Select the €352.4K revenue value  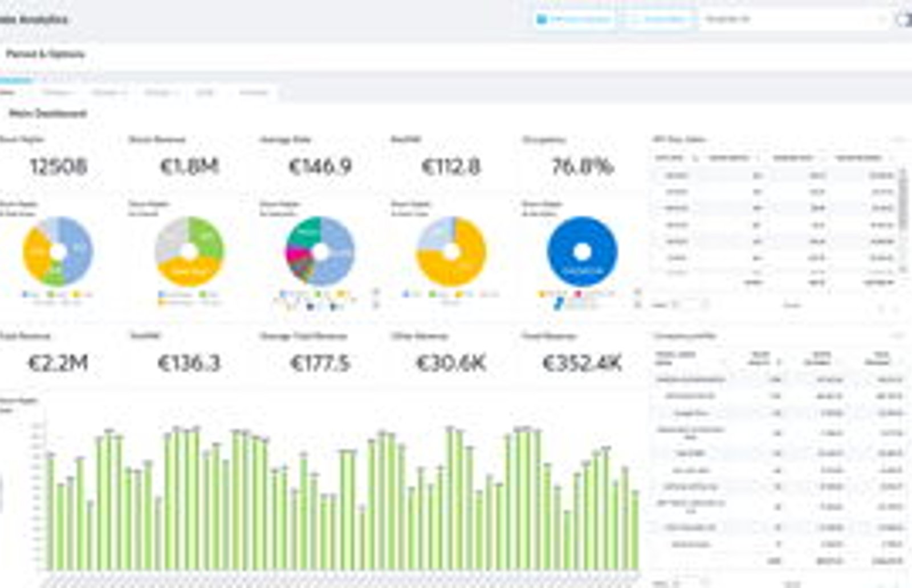point(582,363)
